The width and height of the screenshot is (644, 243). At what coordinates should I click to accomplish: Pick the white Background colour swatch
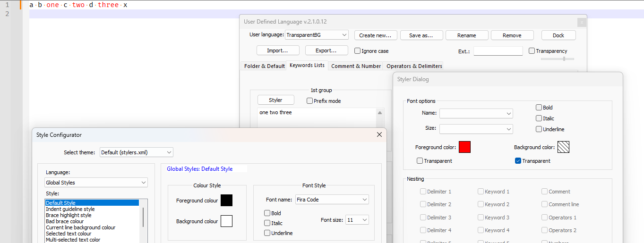coord(226,221)
